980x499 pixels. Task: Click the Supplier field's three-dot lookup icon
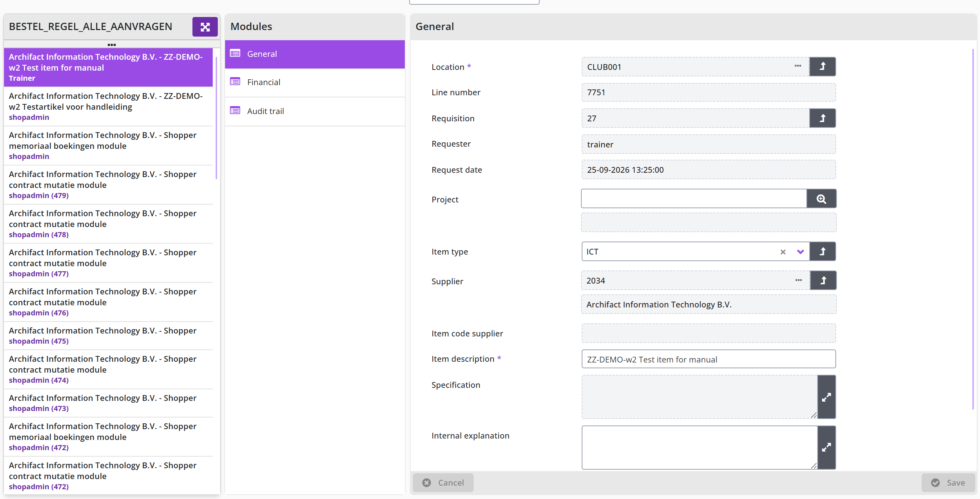pos(798,280)
